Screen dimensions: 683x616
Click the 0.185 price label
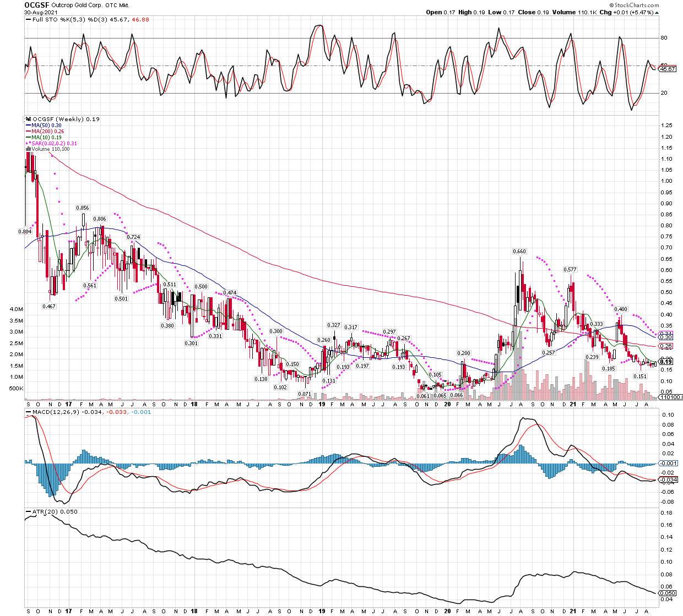coord(609,369)
